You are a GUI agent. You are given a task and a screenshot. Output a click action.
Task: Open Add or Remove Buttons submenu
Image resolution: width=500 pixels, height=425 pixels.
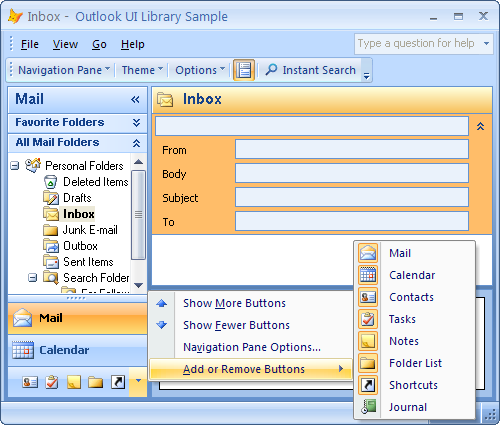point(251,369)
